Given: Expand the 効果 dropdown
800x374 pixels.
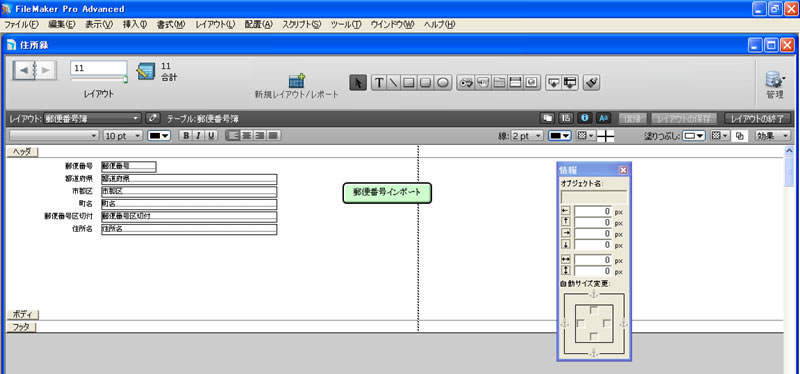Looking at the screenshot, I should click(x=772, y=136).
